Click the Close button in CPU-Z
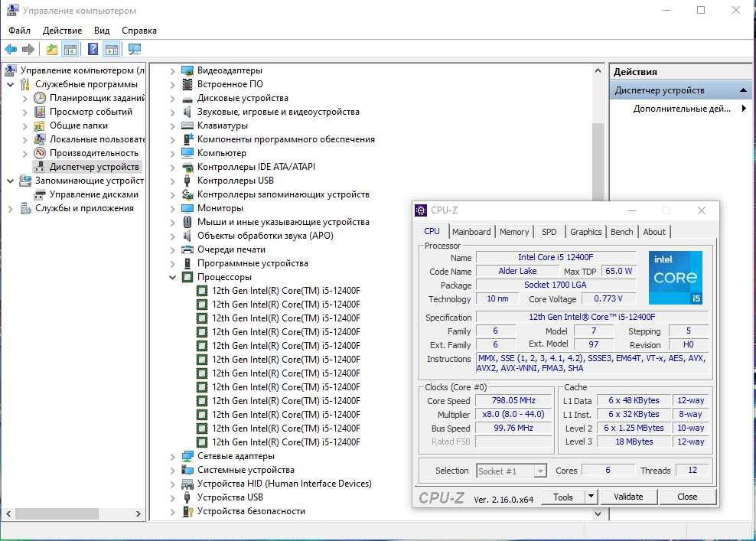The height and width of the screenshot is (541, 756). (687, 497)
